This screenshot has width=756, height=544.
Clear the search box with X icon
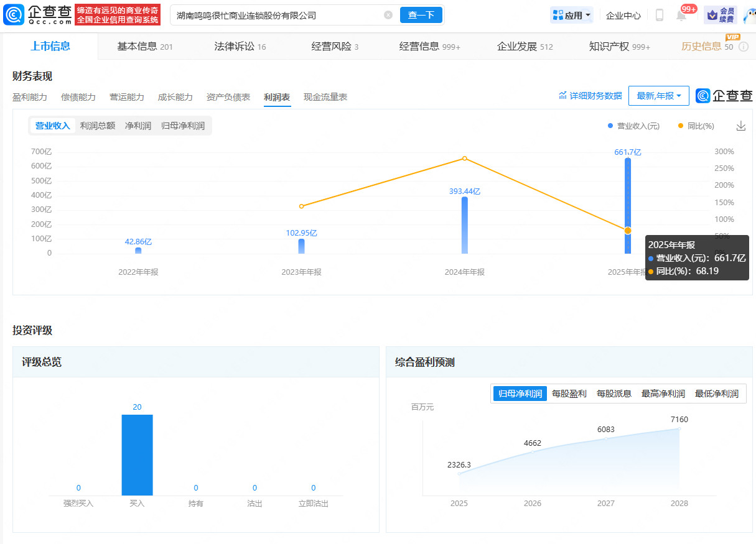click(x=388, y=15)
